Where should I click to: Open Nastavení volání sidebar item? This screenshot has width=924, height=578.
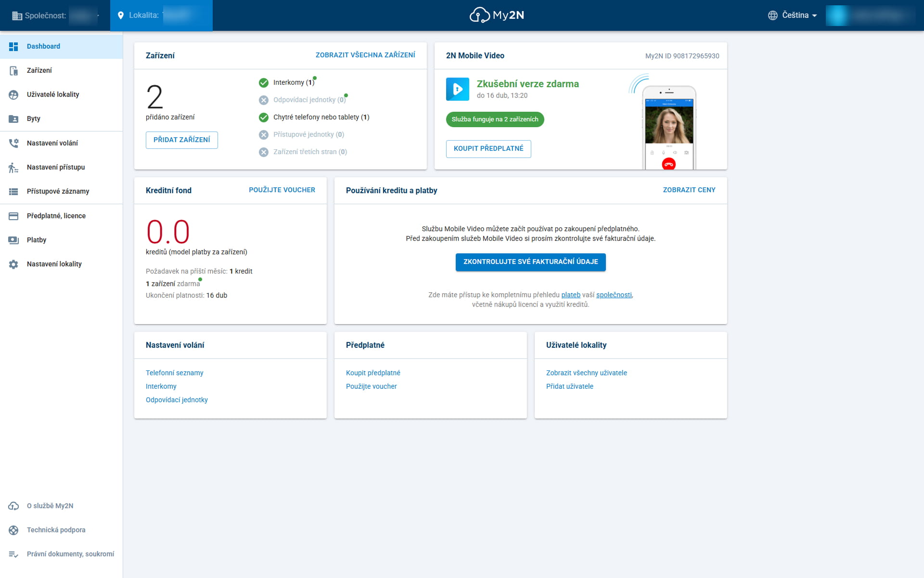pos(61,143)
